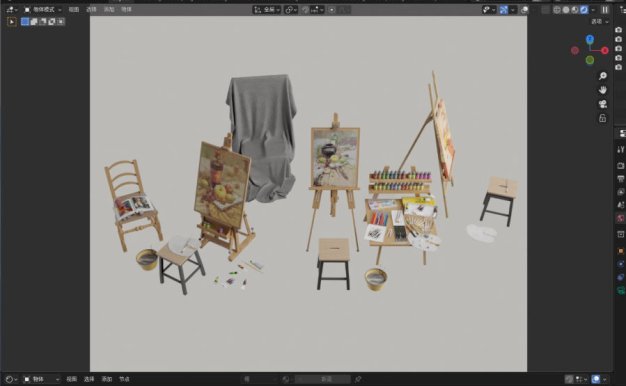The width and height of the screenshot is (626, 386).
Task: Open the node editor snapping dropdown
Action: point(581,379)
